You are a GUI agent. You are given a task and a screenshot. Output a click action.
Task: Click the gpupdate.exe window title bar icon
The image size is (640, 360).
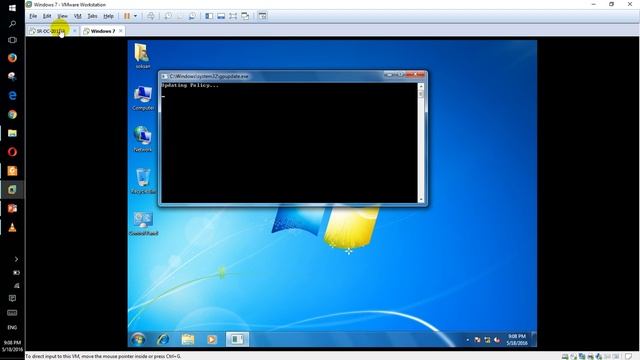click(164, 76)
